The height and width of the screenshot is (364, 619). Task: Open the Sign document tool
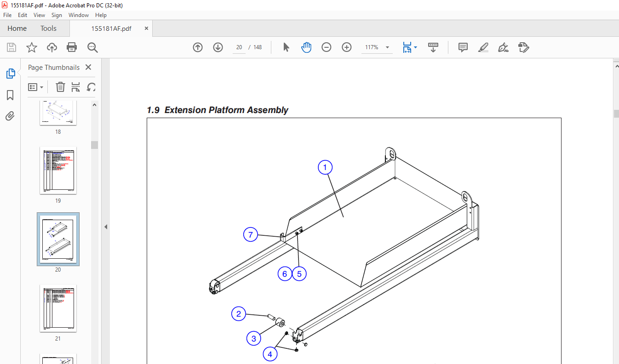503,47
